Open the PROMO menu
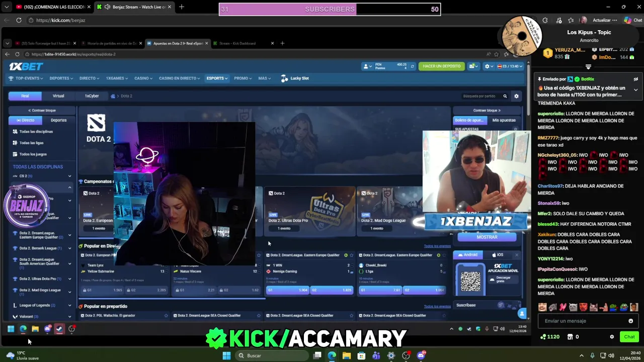Screen dimensions: 644x362 click(243, 78)
